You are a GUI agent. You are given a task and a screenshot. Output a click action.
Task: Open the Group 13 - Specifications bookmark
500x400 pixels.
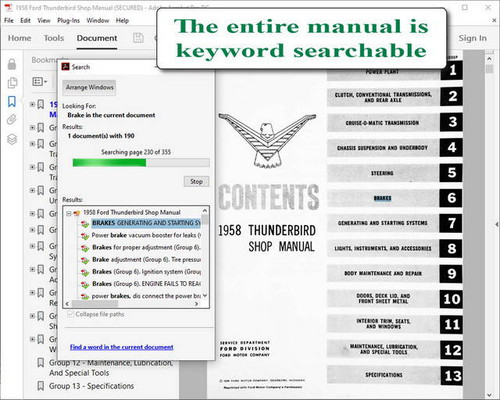tap(91, 386)
